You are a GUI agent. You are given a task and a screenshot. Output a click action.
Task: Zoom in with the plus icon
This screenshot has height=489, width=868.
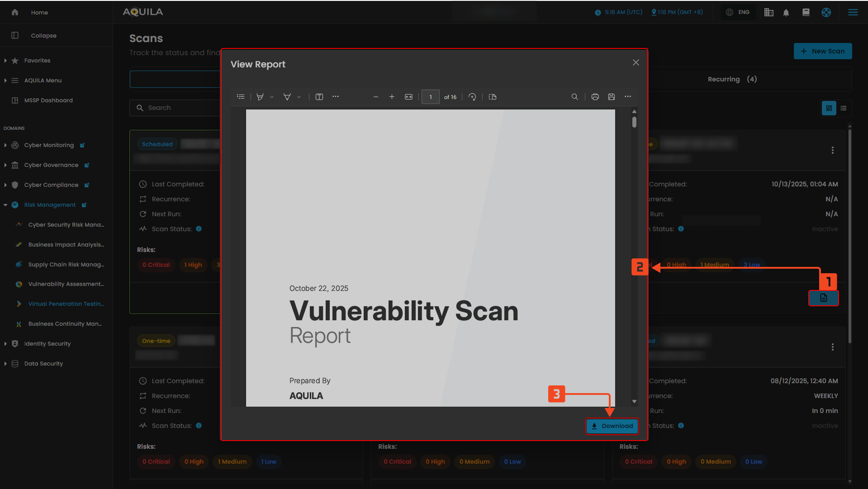pos(392,97)
